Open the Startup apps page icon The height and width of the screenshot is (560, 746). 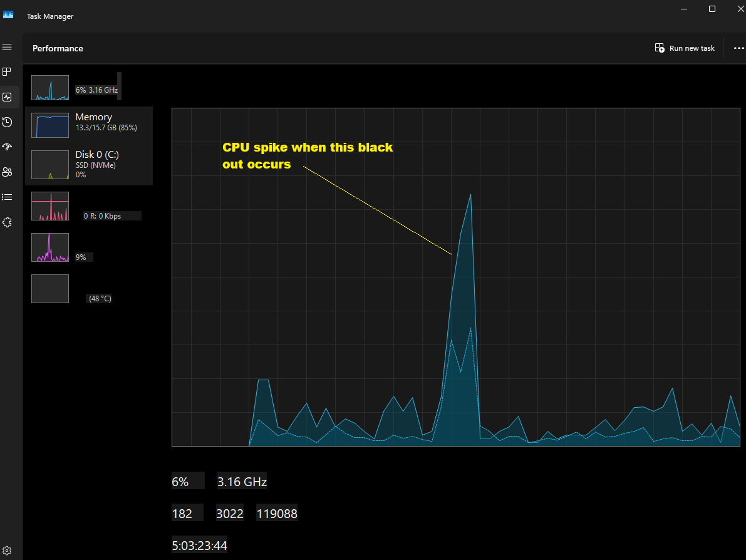click(7, 147)
